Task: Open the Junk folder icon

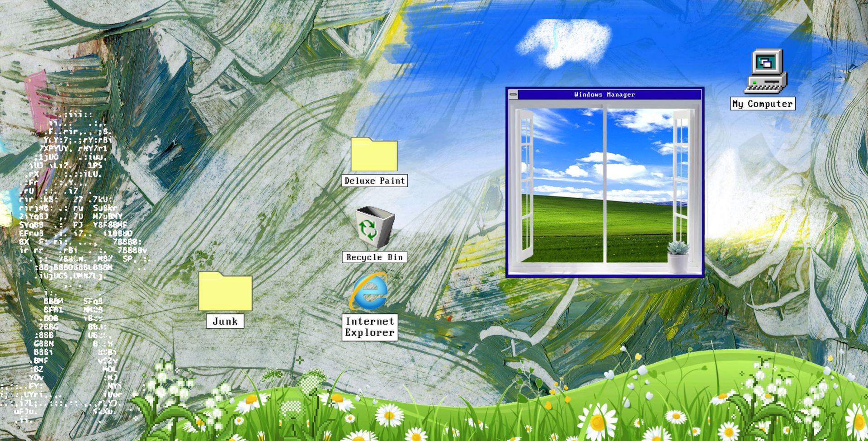Action: [x=225, y=292]
